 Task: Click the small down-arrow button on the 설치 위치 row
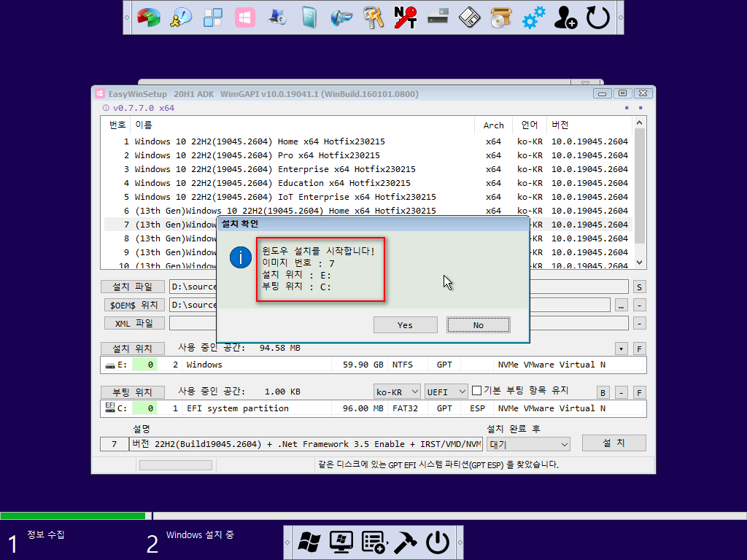pos(621,349)
